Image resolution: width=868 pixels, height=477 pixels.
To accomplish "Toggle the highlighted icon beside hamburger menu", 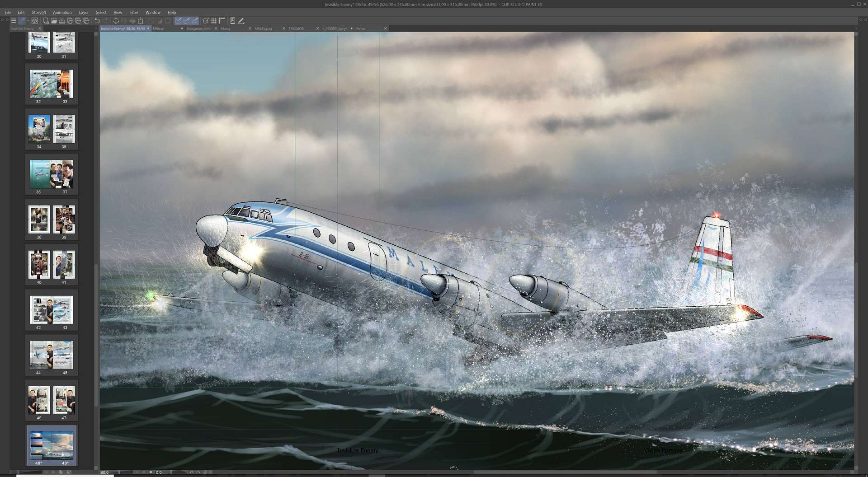I will coord(22,21).
